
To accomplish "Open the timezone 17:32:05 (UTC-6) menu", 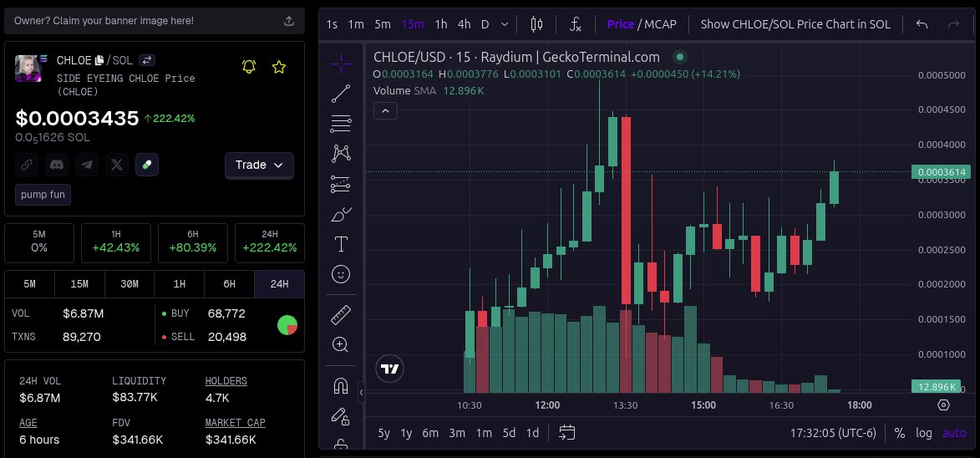I will point(833,433).
